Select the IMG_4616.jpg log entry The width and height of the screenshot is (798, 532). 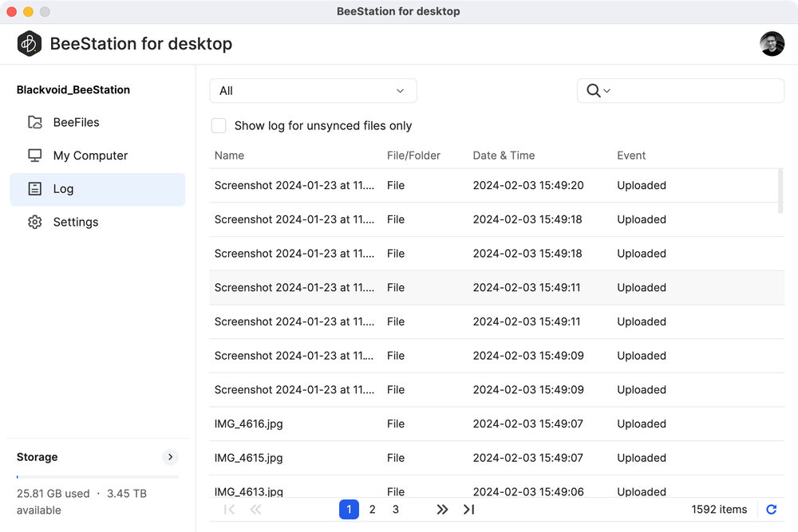496,424
